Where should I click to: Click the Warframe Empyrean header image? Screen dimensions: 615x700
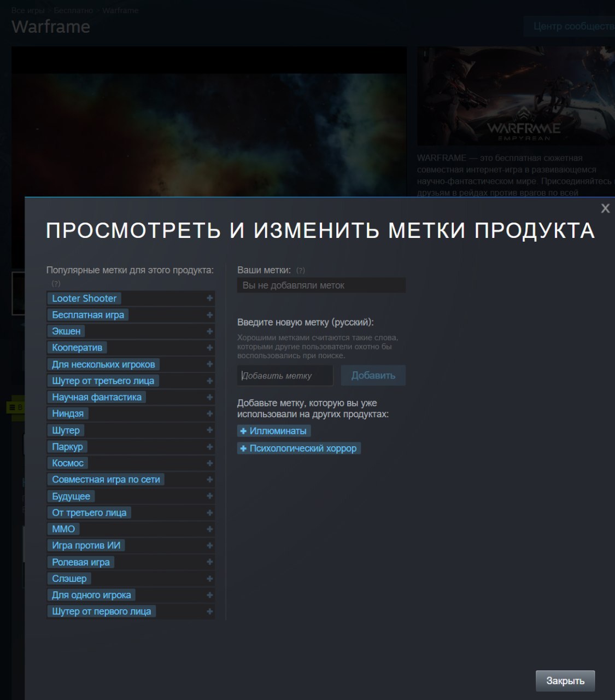click(x=516, y=96)
